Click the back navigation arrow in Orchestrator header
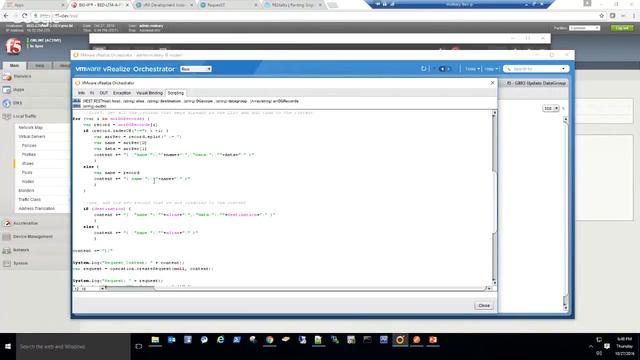This screenshot has height=360, width=640. [442, 69]
